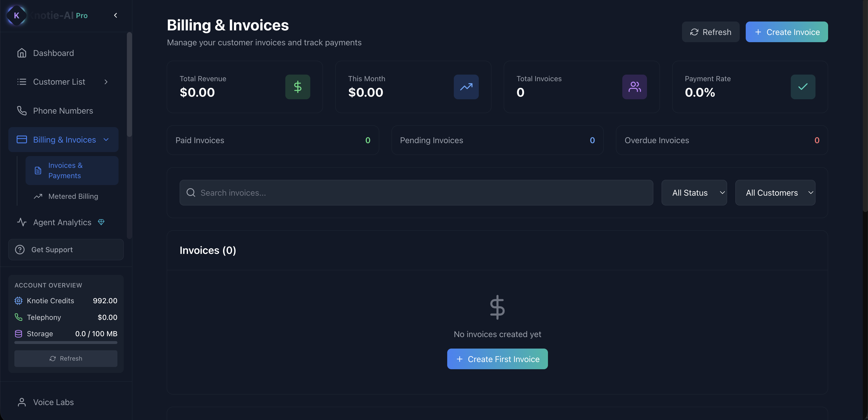The image size is (868, 420).
Task: Open the Dashboard page
Action: point(53,53)
